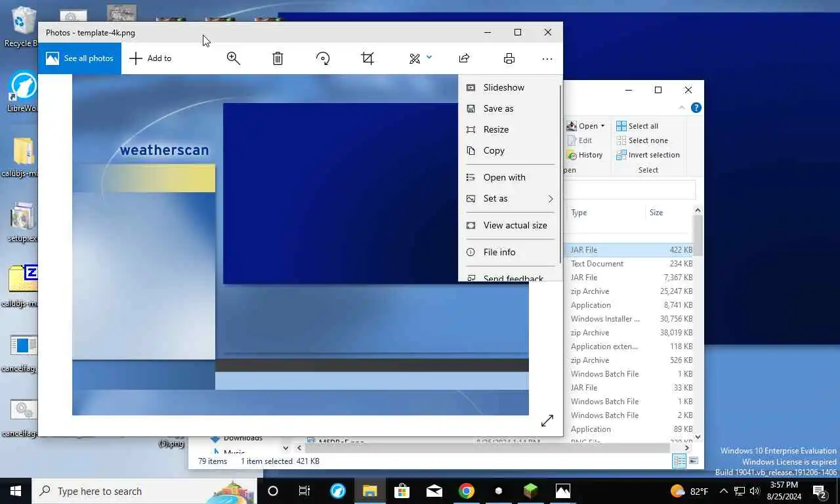
Task: Open Mail app on taskbar
Action: pos(434,491)
